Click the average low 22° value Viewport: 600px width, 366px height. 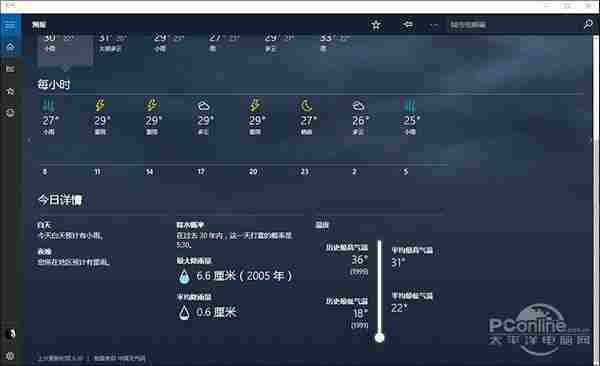click(x=399, y=308)
